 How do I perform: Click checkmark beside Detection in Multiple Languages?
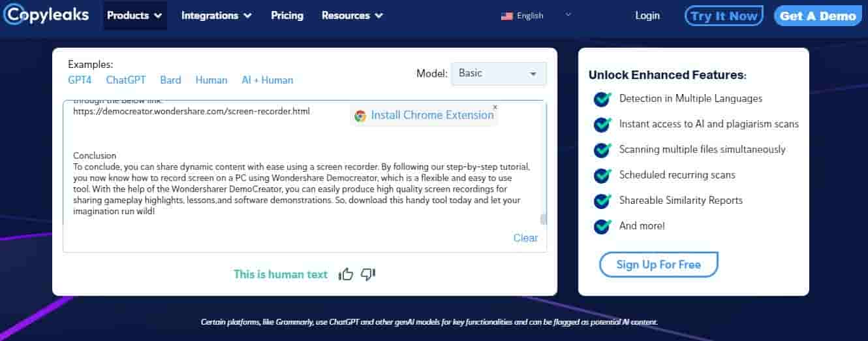click(x=602, y=99)
